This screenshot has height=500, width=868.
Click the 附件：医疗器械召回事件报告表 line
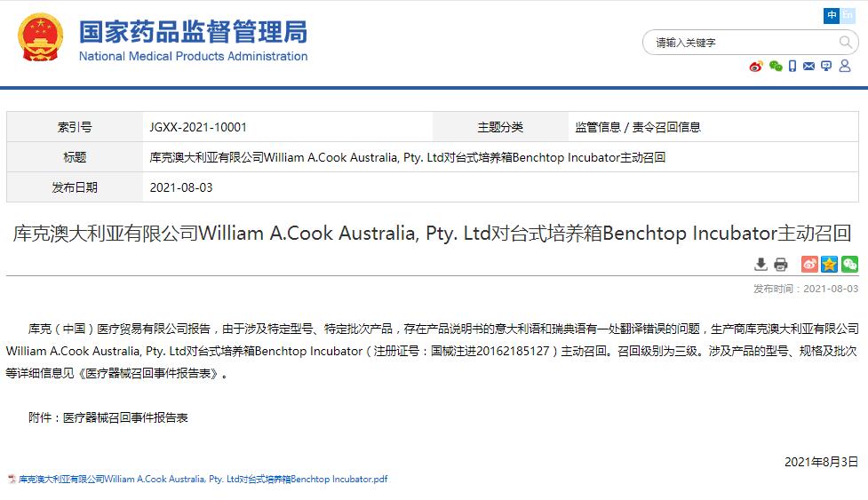tap(108, 417)
